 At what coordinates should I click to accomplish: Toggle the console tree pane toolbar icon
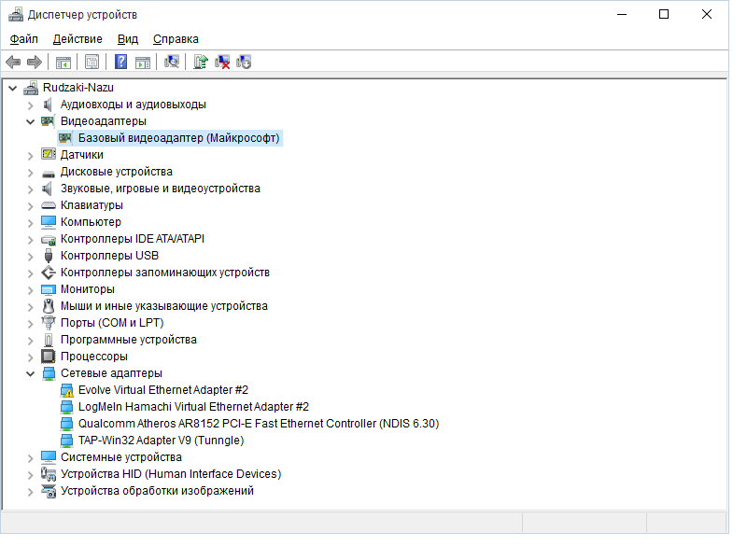coord(63,62)
